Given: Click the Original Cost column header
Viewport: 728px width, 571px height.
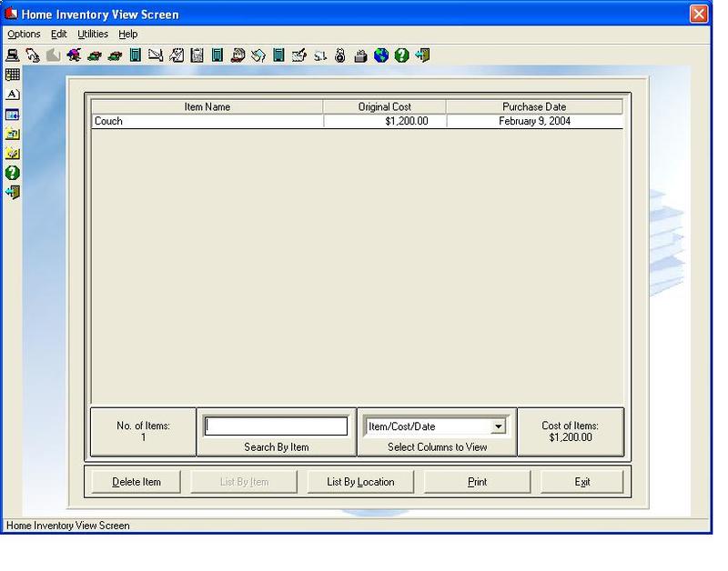Looking at the screenshot, I should [x=384, y=106].
